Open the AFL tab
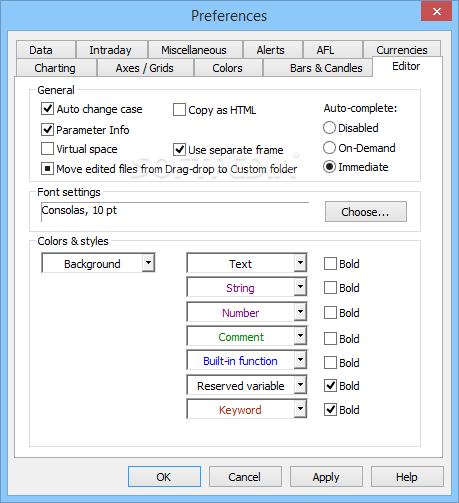 click(x=333, y=50)
